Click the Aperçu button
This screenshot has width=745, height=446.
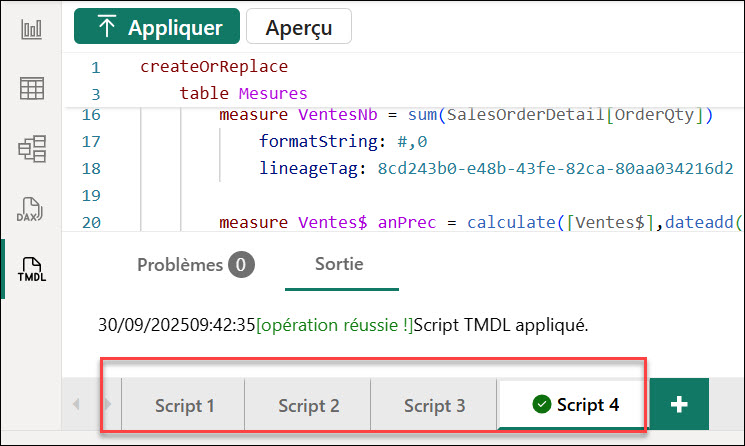[298, 28]
